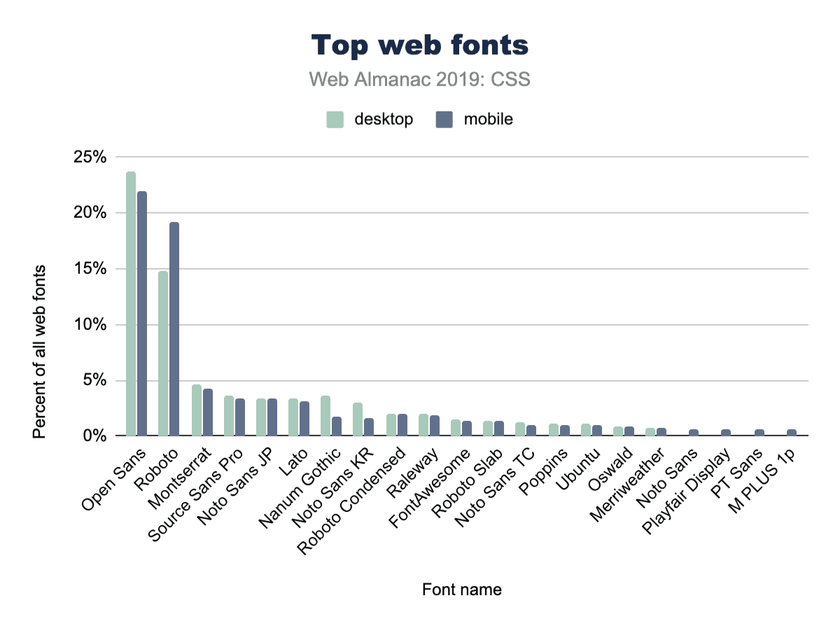
Task: Click the 25% y-axis tick label
Action: point(90,158)
